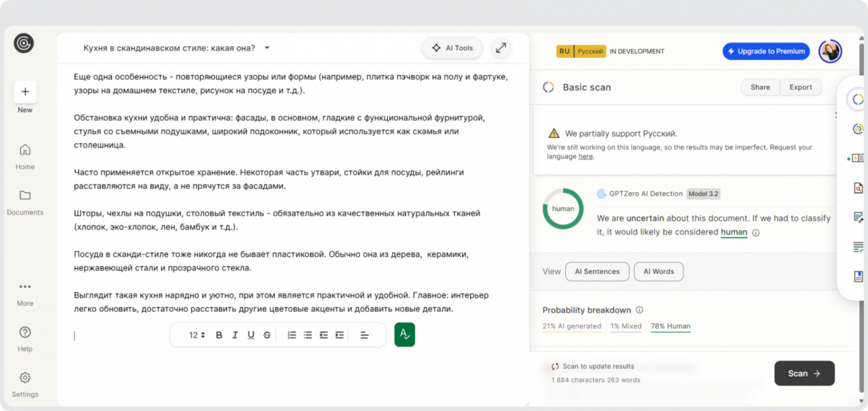Go to Home in the left sidebar
The width and height of the screenshot is (868, 411).
(x=25, y=156)
